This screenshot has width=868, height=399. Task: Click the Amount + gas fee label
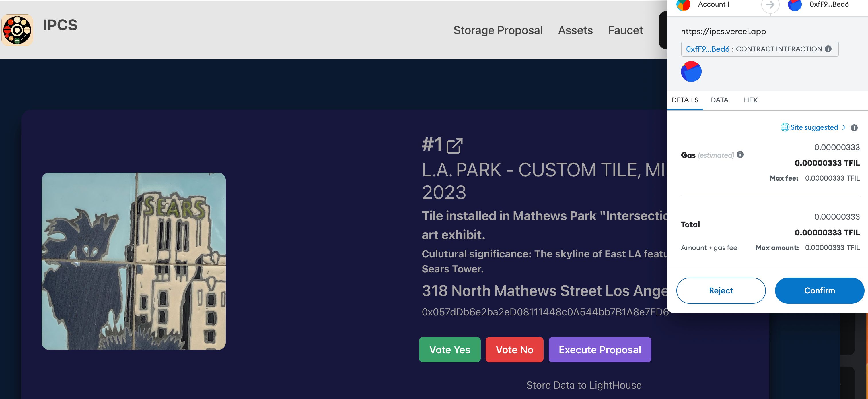pyautogui.click(x=709, y=248)
